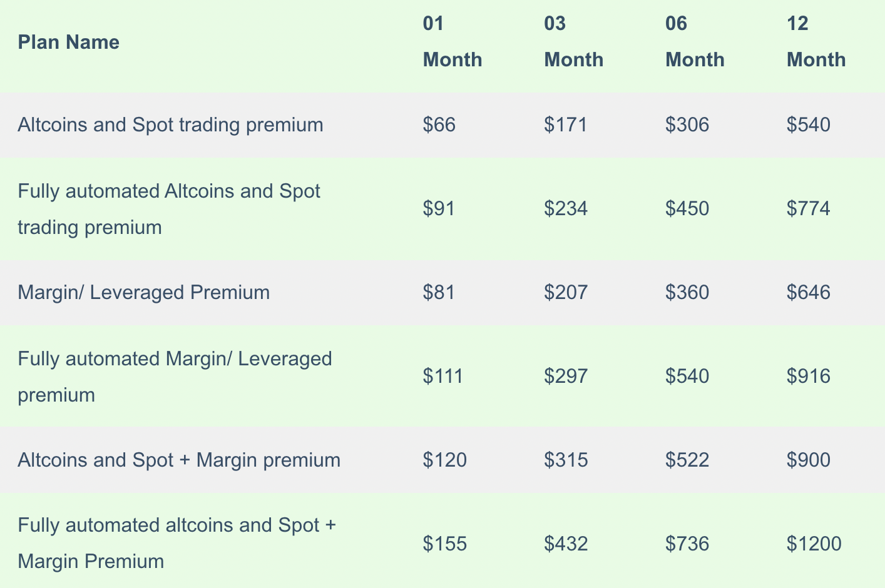Image resolution: width=885 pixels, height=588 pixels.
Task: Click the Plan Name column header
Action: pos(69,43)
